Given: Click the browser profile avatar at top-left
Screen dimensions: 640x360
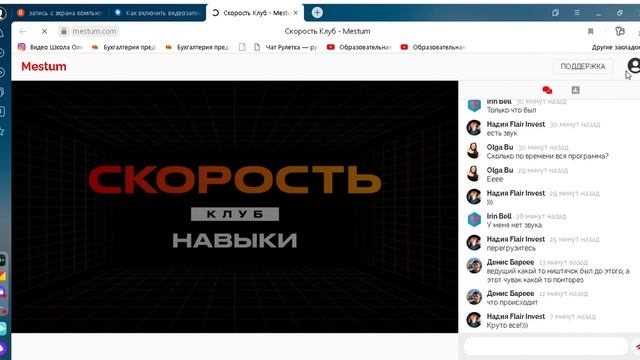Looking at the screenshot, I should point(2,13).
